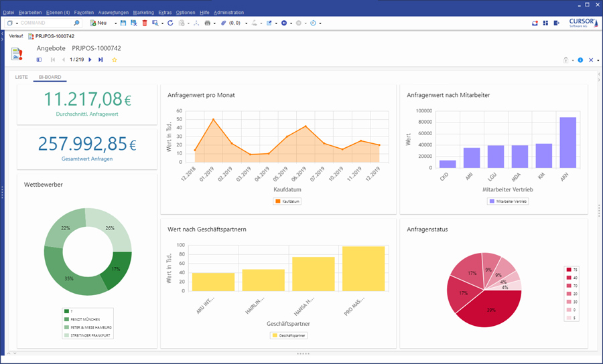This screenshot has width=603, height=364.
Task: Click the log out icon at top right
Action: tap(556, 23)
